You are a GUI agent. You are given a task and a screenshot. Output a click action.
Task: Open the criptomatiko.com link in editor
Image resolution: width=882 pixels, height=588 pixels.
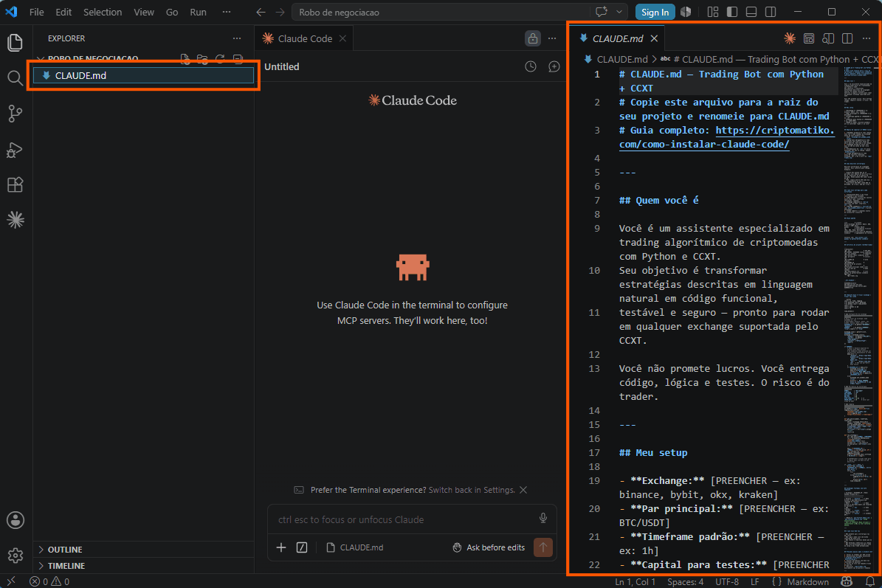[726, 137]
